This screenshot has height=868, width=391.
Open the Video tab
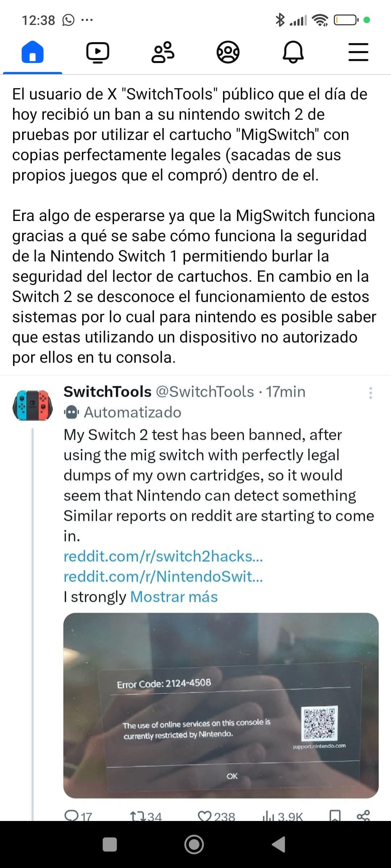(98, 52)
